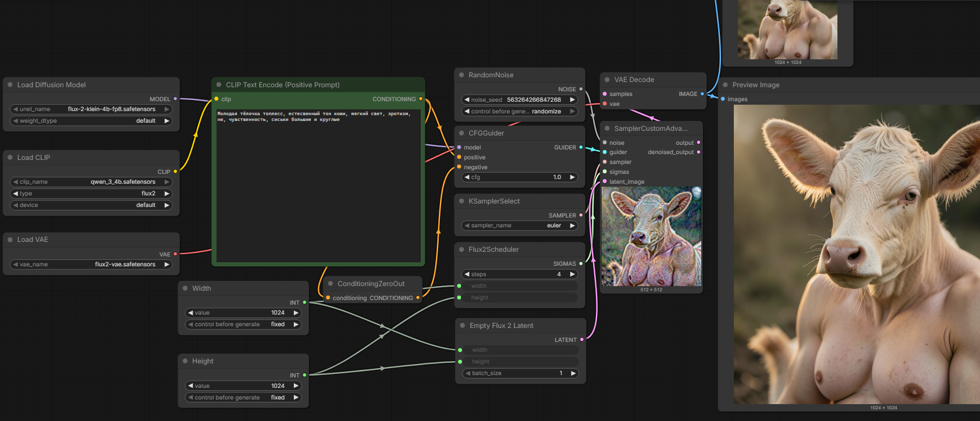Collapse the KSamplerSelect node

point(461,201)
